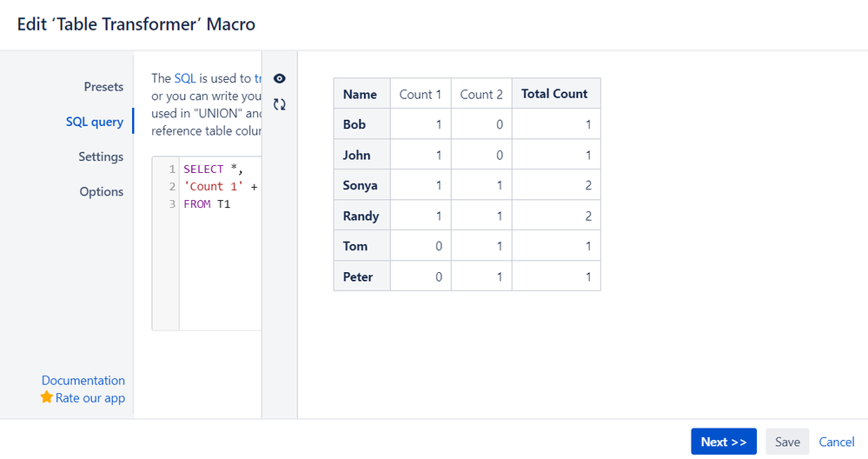This screenshot has height=459, width=868.
Task: Click the SELECT line in the query editor
Action: [221, 169]
